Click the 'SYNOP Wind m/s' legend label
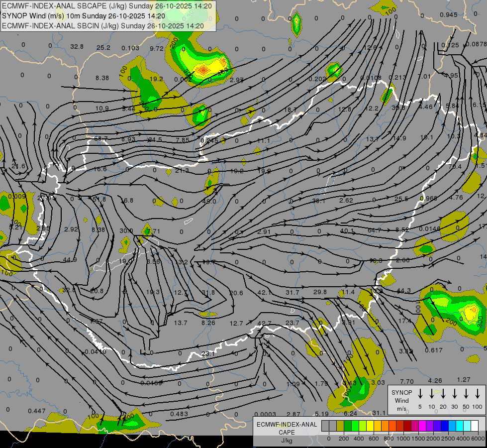Viewport: 487px width, 448px height. pyautogui.click(x=401, y=400)
